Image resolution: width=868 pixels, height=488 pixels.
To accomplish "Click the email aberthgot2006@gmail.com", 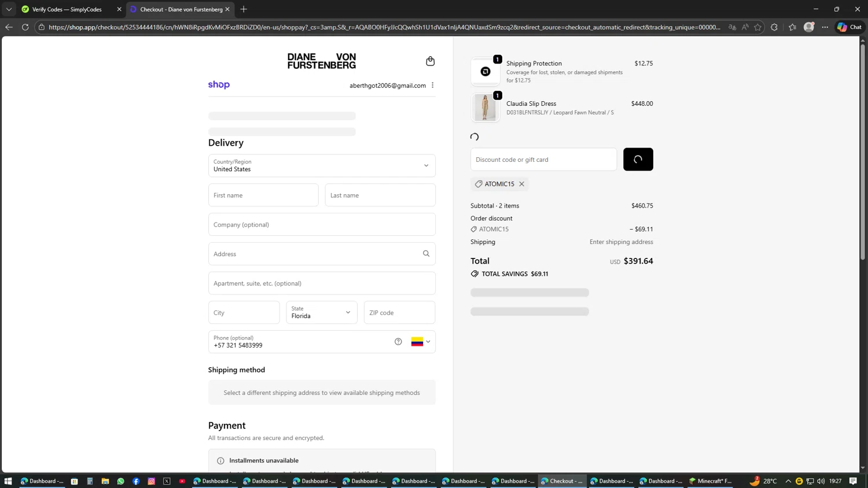I will tap(388, 86).
